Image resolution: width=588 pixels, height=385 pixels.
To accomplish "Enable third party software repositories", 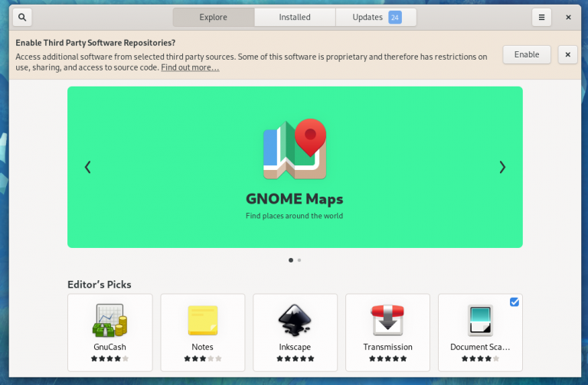I will click(526, 54).
